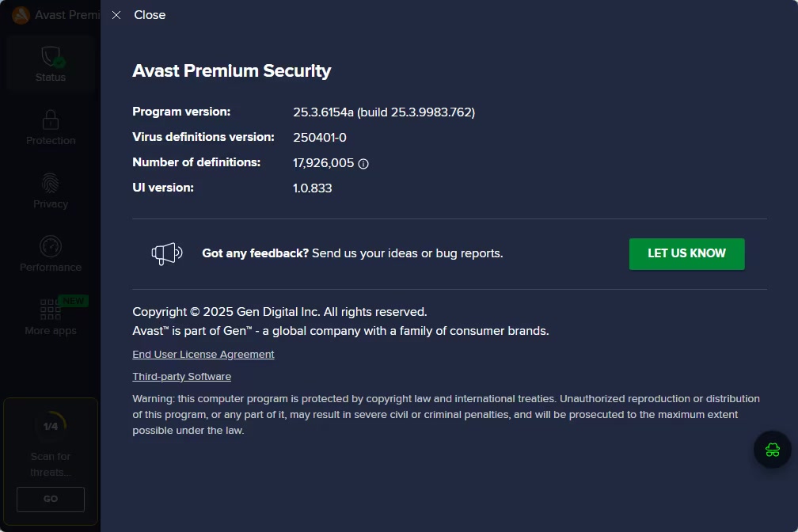Open the Performance gauge icon
The image size is (798, 532).
coord(51,246)
